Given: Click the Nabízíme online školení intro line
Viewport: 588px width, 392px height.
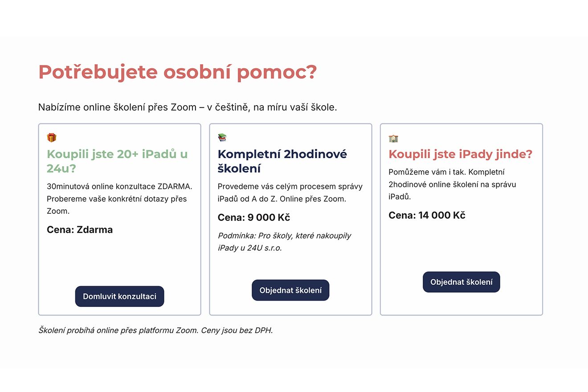Looking at the screenshot, I should click(x=188, y=107).
